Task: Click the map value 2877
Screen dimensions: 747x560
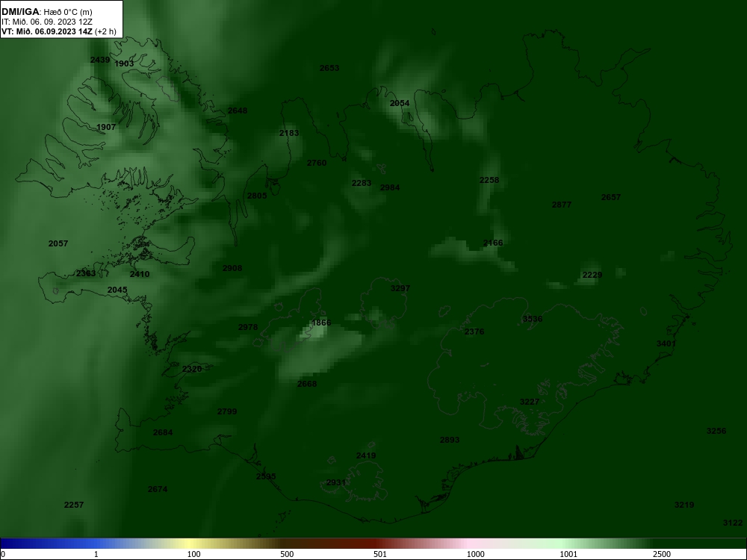Action: click(x=562, y=205)
